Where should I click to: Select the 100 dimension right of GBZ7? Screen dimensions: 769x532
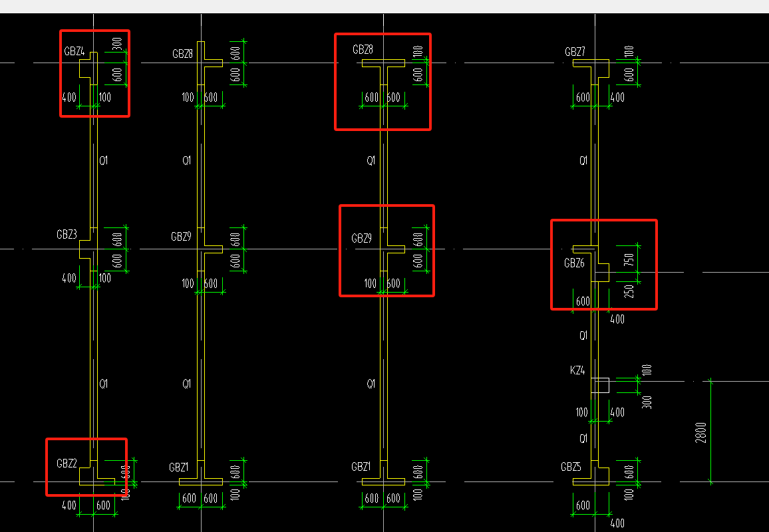pos(629,51)
